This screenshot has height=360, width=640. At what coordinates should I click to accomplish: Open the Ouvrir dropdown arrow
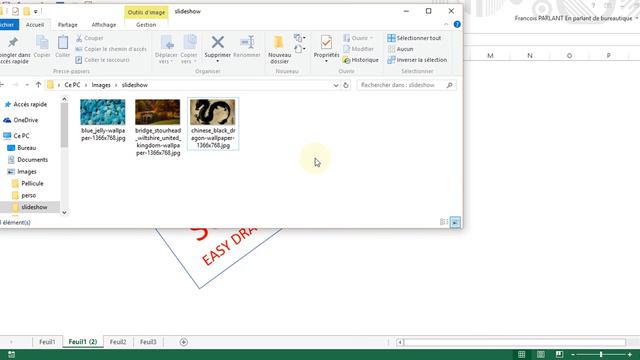click(371, 38)
